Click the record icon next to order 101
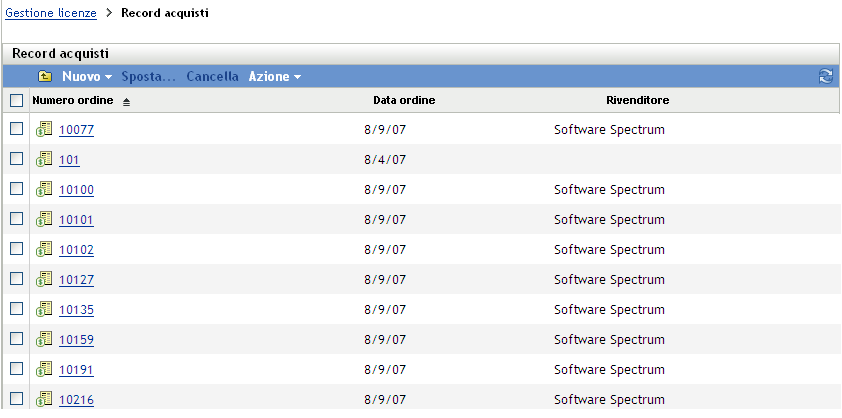Viewport: 842px width, 418px height. click(44, 159)
